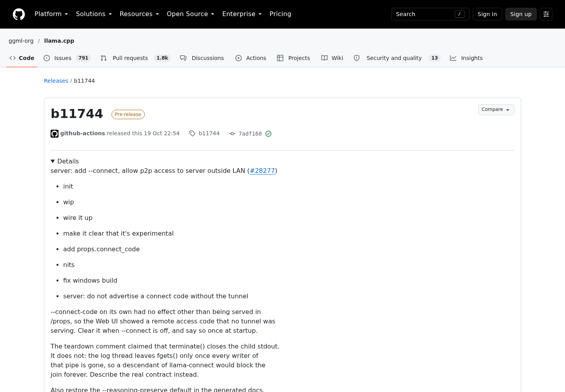
Task: Expand the Open Source menu
Action: click(x=191, y=14)
